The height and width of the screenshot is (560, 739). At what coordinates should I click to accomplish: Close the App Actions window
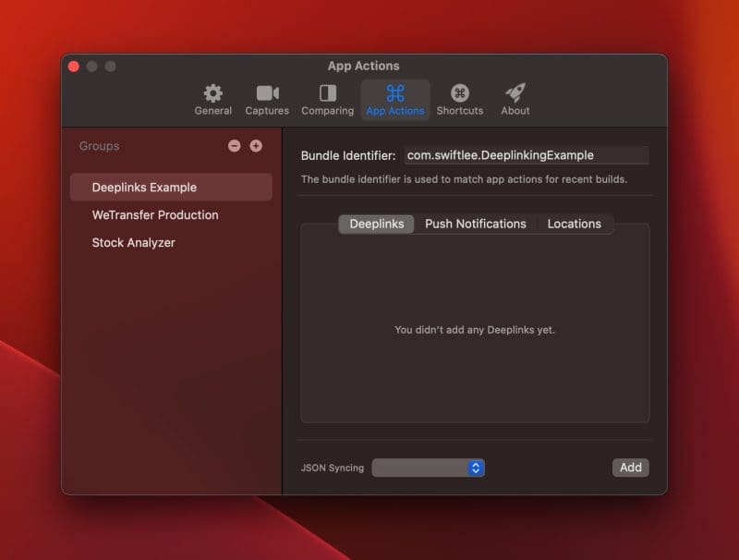(x=73, y=67)
